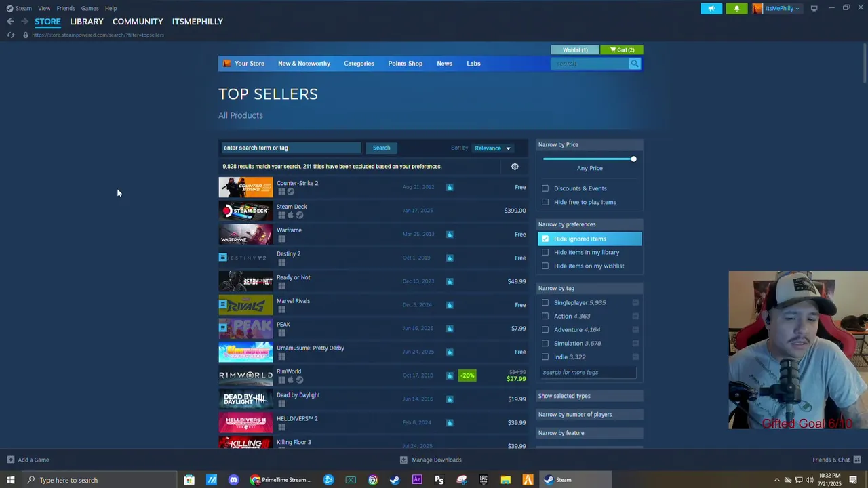Click the back navigation arrow
Screen dimensions: 868x488
10,22
